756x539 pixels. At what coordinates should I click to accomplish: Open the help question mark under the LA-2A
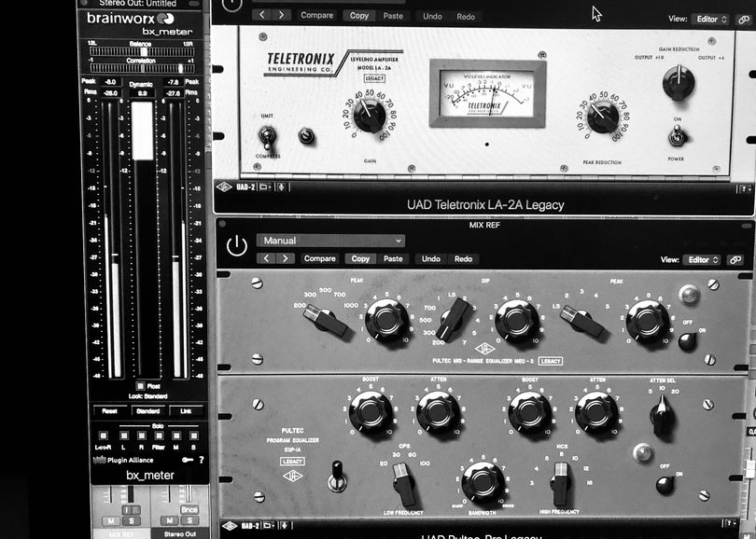pyautogui.click(x=745, y=188)
